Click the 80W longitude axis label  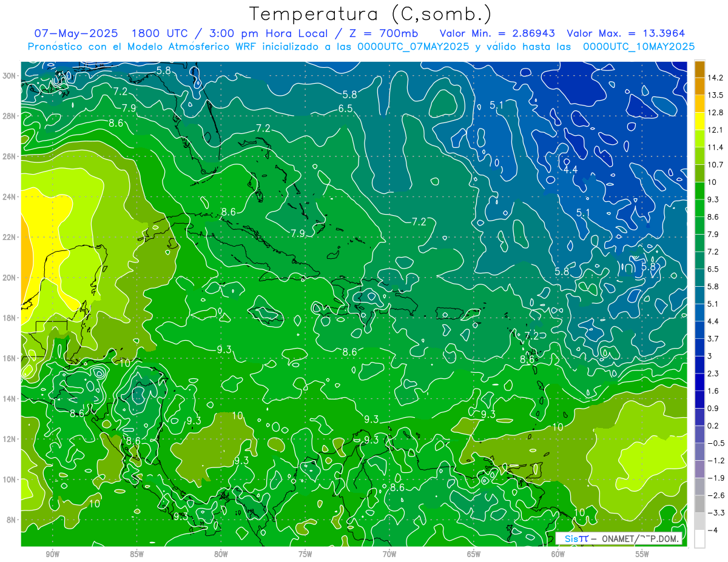(221, 554)
